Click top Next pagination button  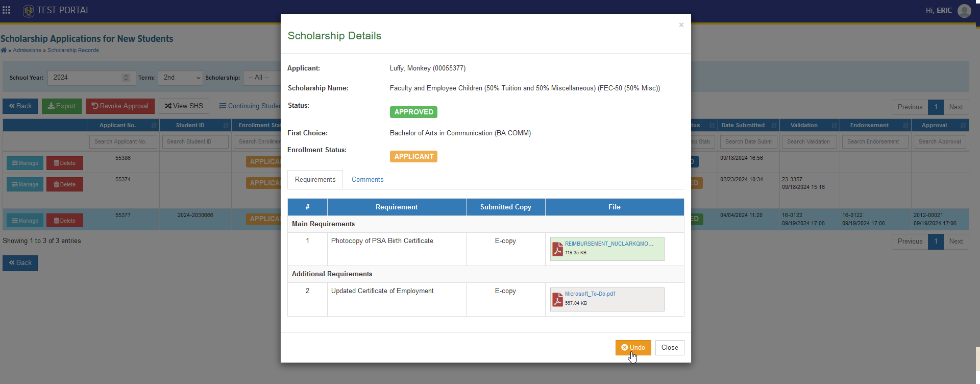(956, 107)
